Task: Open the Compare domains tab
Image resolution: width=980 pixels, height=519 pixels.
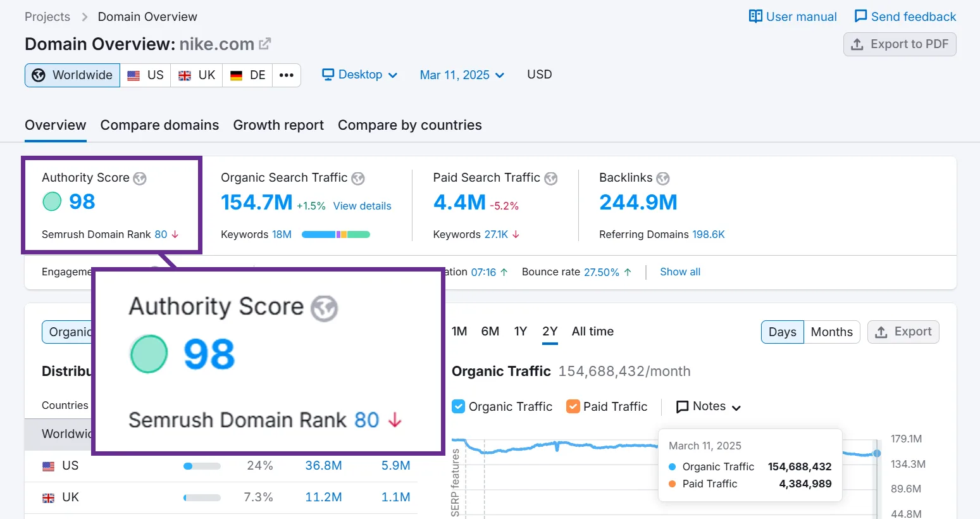Action: tap(159, 125)
